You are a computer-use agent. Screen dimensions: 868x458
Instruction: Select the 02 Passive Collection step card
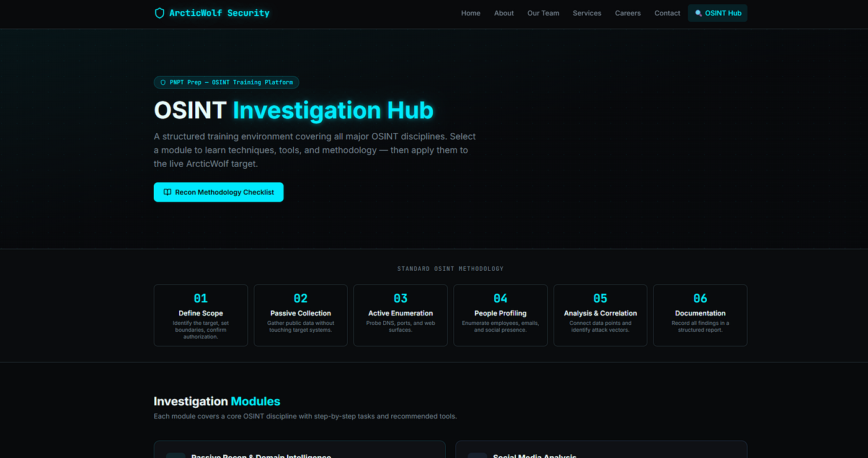tap(301, 315)
